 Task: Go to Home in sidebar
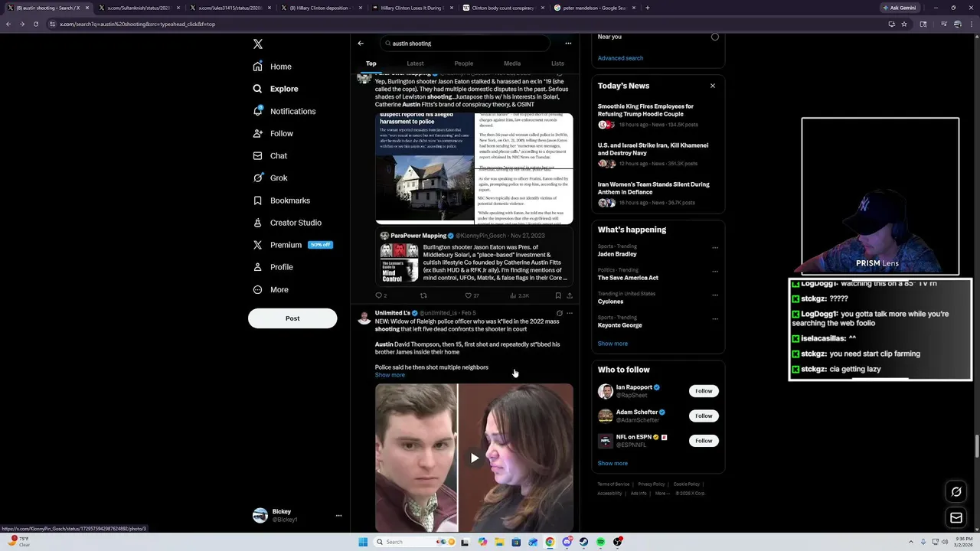[x=273, y=67]
